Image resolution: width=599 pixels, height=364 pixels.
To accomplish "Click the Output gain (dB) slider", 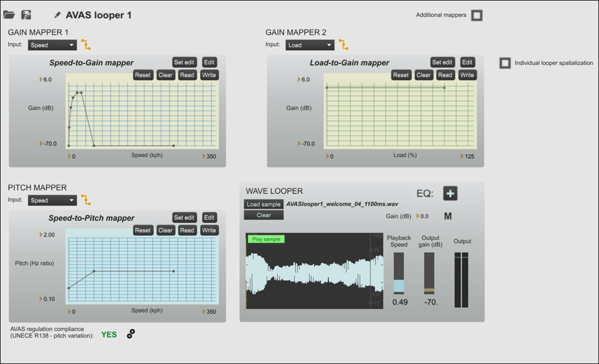I will 429,273.
